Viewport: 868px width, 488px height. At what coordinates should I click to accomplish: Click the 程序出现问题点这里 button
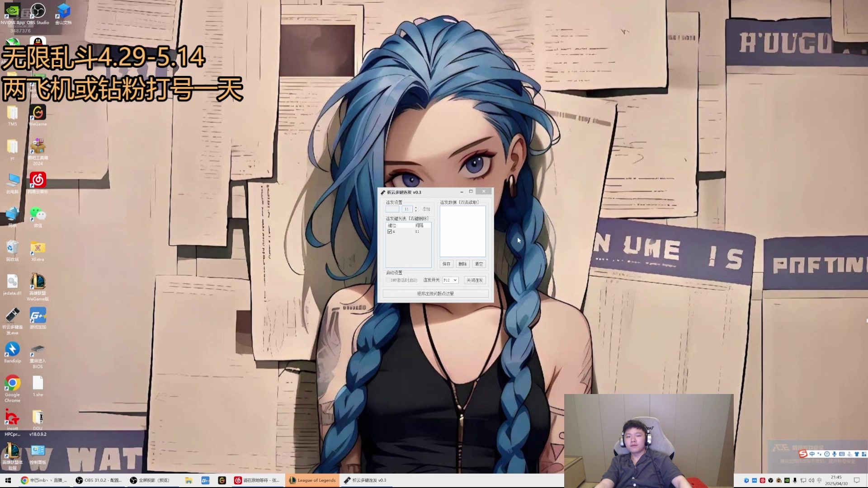435,294
